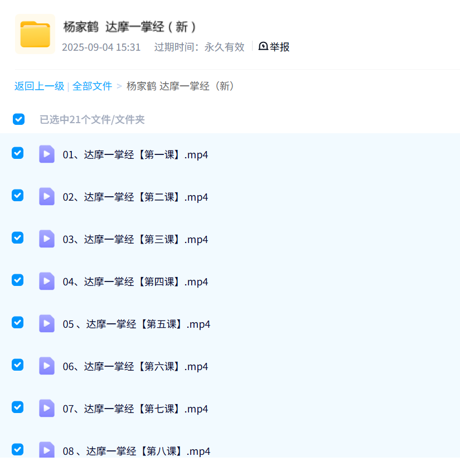The image size is (460, 476).
Task: Open video icon for 06、达摩一掌经【第六课】.mp4
Action: pyautogui.click(x=47, y=366)
